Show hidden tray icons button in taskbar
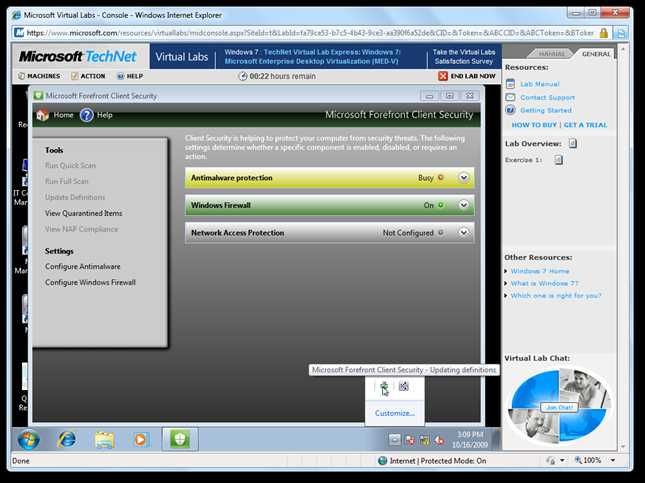Screen dimensions: 645x483 click(394, 440)
